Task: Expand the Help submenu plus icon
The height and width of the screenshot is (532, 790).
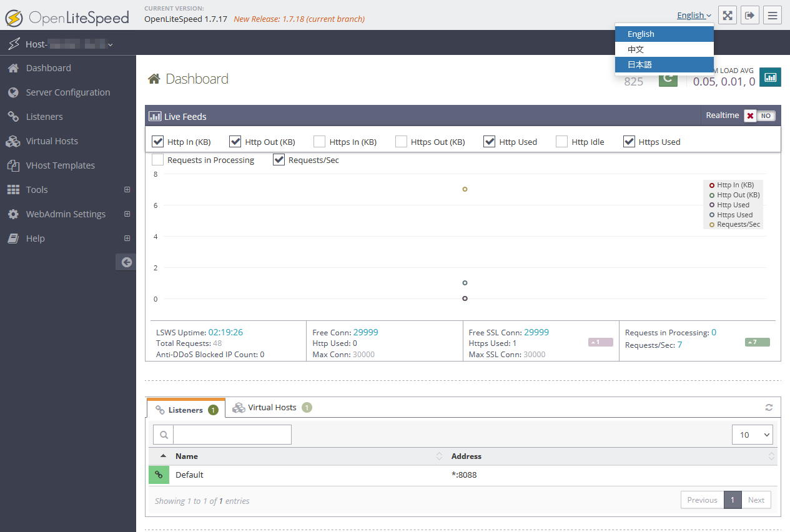Action: coord(127,239)
